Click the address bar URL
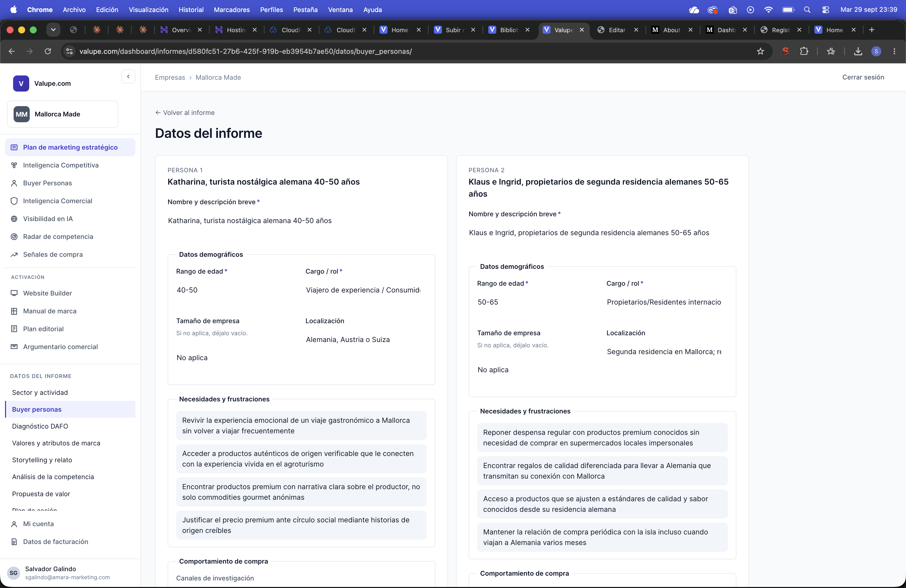This screenshot has height=588, width=906. [x=246, y=51]
